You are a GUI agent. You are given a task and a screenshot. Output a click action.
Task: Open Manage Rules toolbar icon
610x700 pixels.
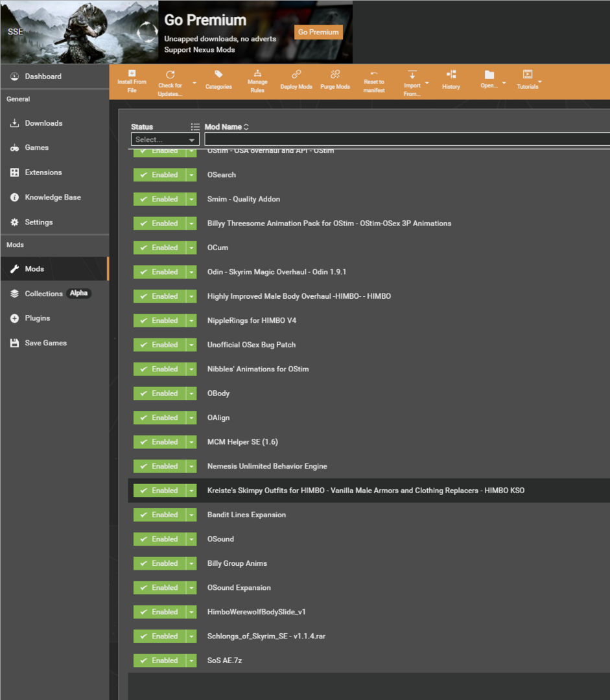(257, 73)
